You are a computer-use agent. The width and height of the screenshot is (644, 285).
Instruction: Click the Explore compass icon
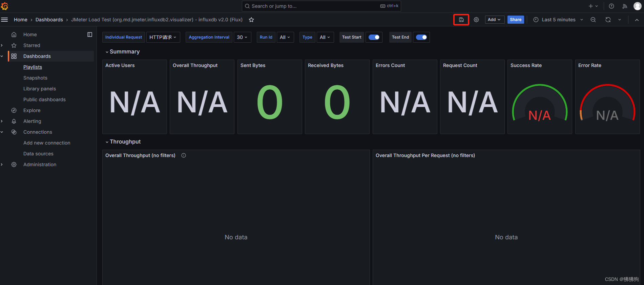[14, 110]
